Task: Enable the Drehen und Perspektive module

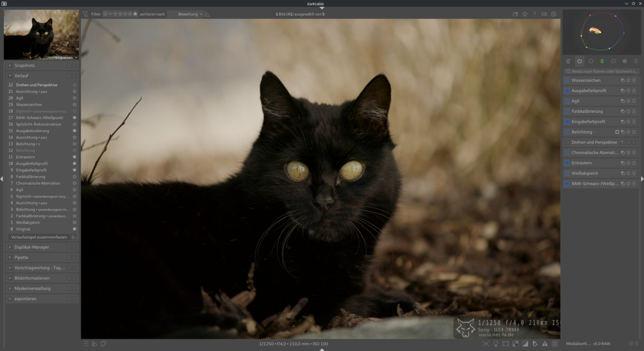Action: [x=567, y=142]
